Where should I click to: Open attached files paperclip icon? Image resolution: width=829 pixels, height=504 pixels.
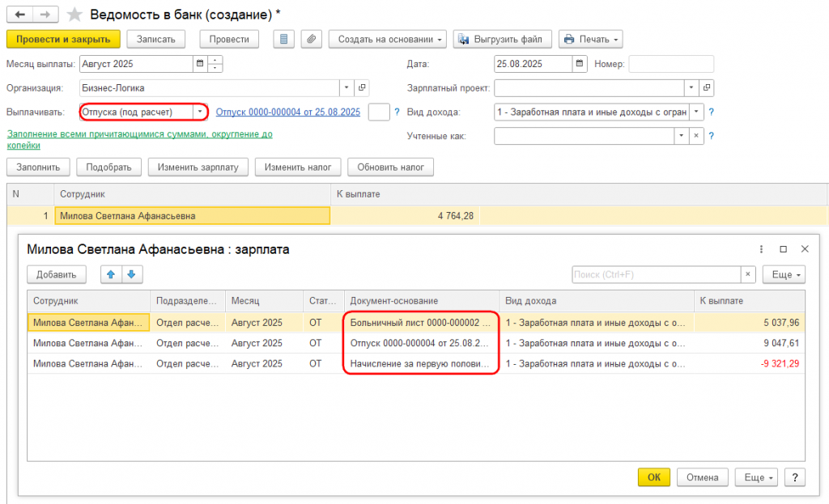[x=312, y=39]
